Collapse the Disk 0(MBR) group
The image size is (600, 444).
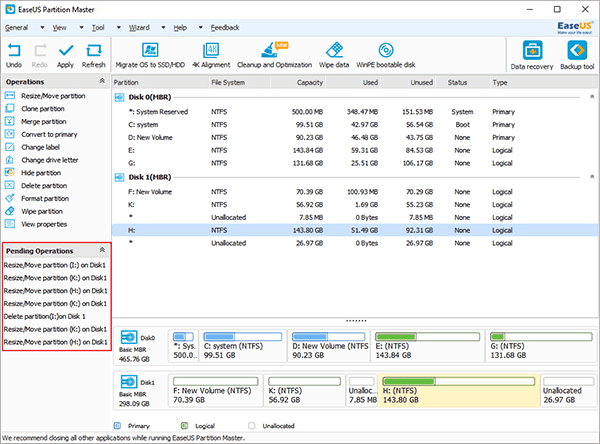tap(592, 97)
